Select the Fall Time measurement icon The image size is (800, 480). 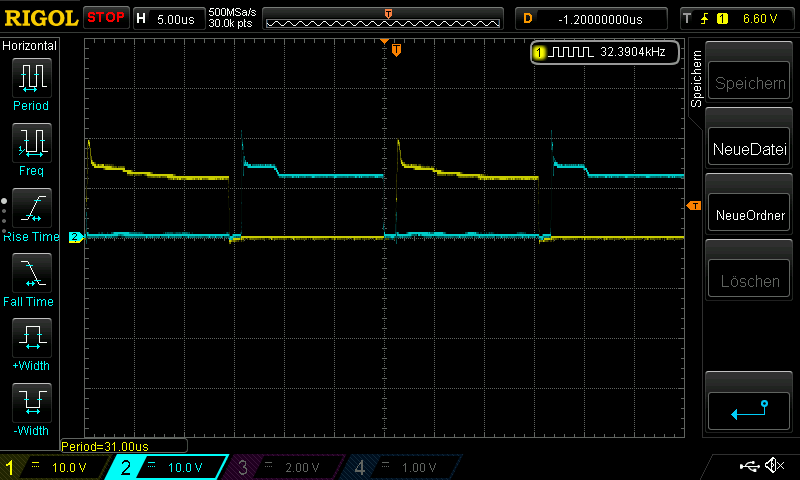pos(32,272)
